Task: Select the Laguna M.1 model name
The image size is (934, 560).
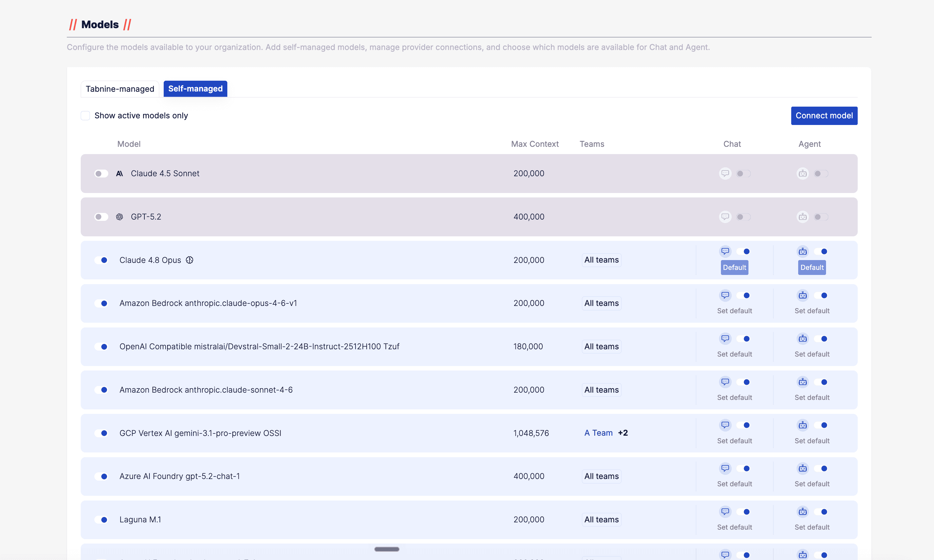Action: pos(140,520)
